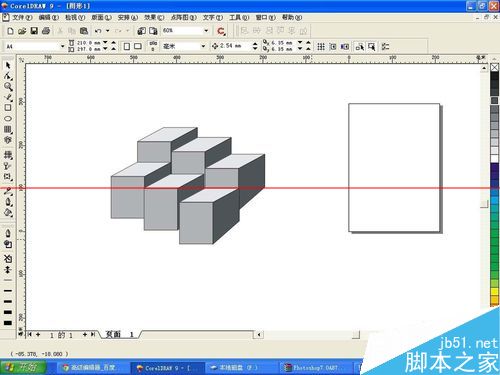Toggle Treat As Filled button
500x375 pixels.
coord(372,47)
